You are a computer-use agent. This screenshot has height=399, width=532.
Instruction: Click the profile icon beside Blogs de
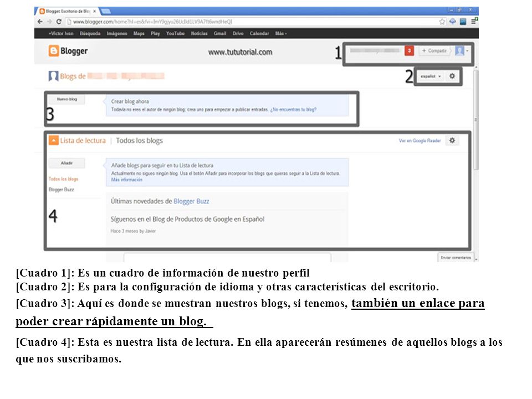pyautogui.click(x=53, y=76)
